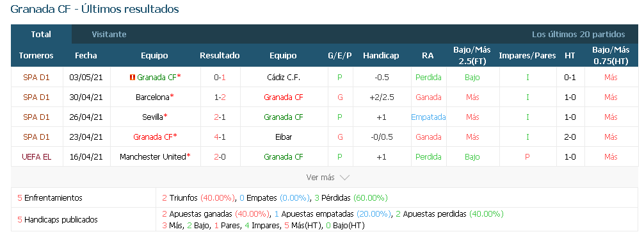The image size is (644, 234).
Task: Click Ver más text to show more
Action: coord(320,178)
